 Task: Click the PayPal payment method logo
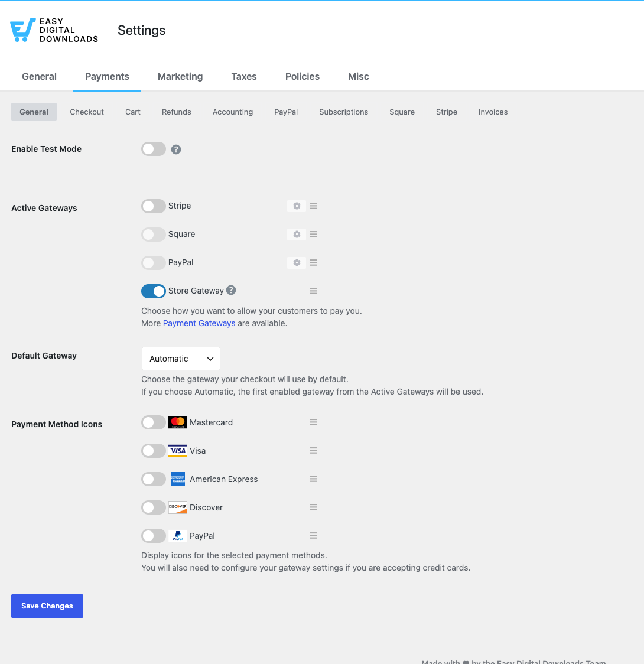pos(178,536)
